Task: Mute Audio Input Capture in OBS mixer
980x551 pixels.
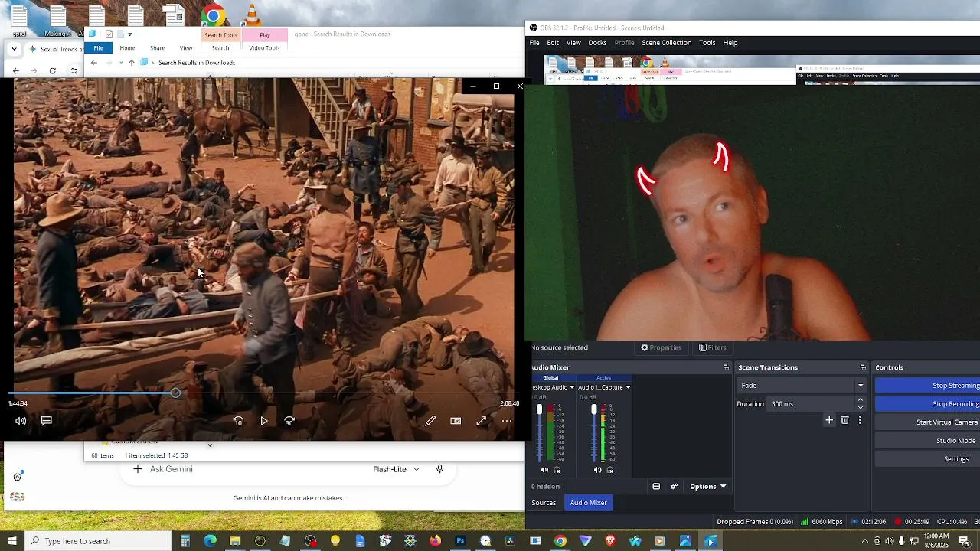Action: point(598,470)
